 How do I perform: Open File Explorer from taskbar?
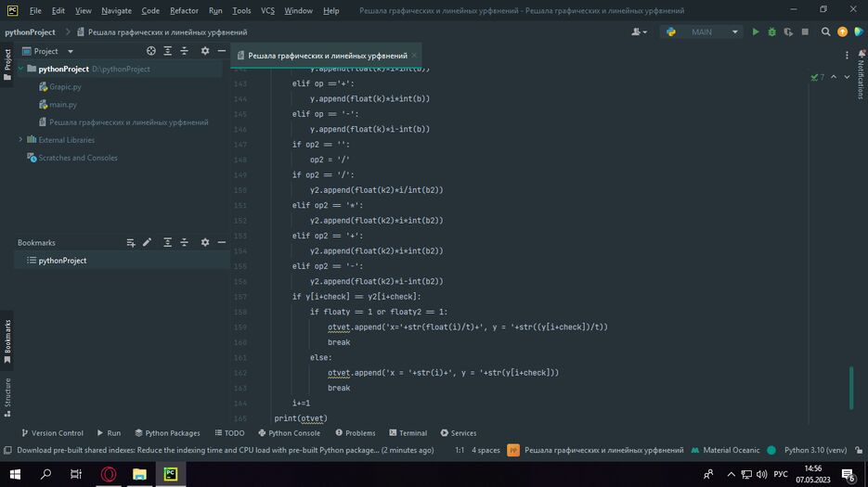point(139,474)
